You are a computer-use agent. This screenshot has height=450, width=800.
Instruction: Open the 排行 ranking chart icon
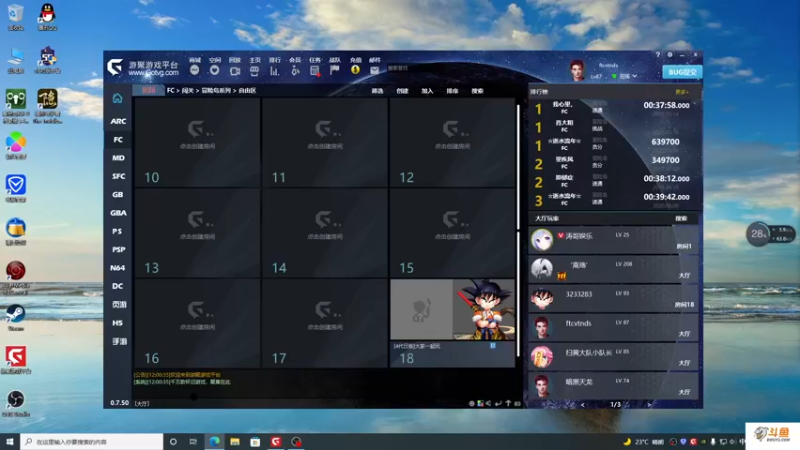274,71
